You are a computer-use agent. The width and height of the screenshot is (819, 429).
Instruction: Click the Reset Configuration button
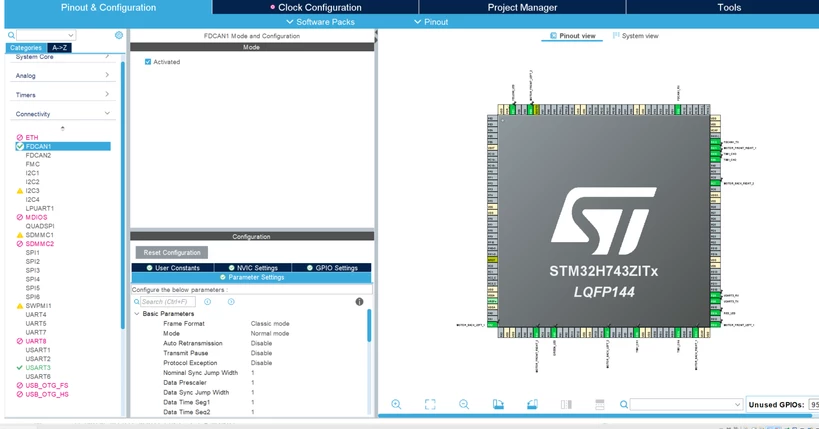(172, 252)
